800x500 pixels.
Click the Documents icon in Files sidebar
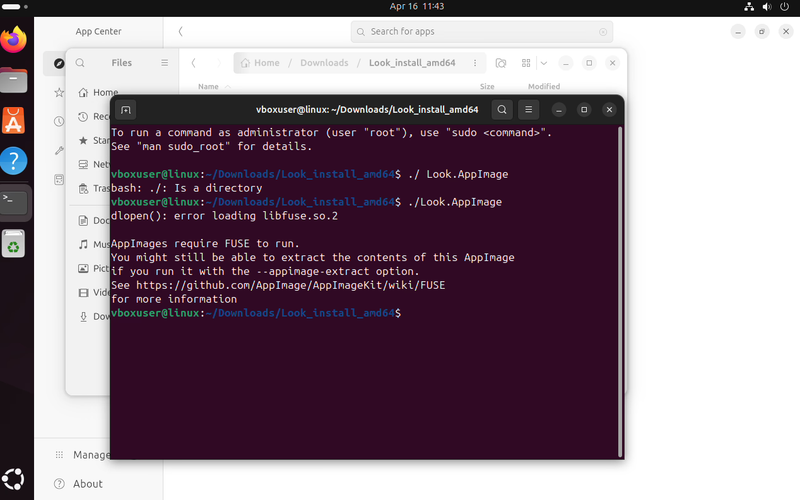point(83,220)
